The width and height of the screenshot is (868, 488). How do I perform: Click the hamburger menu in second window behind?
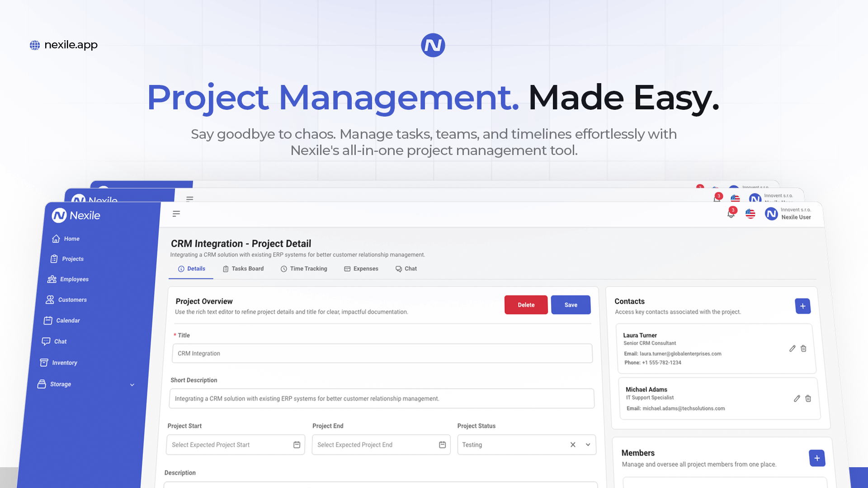[x=190, y=199]
